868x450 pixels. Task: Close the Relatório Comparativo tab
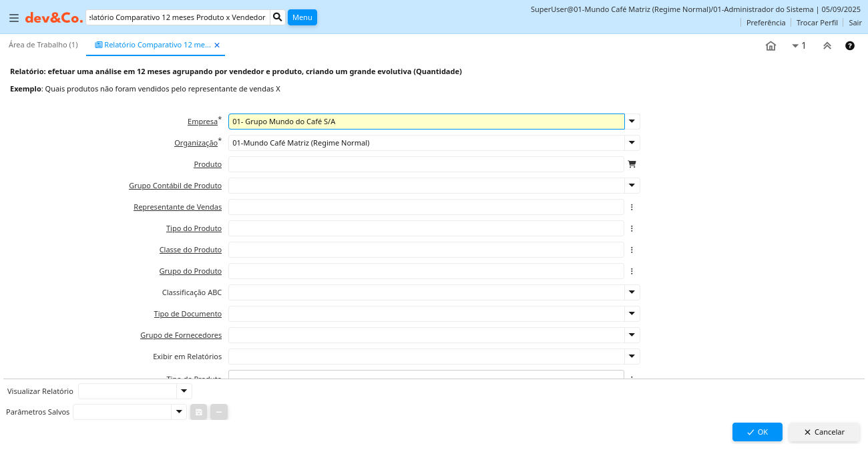217,45
